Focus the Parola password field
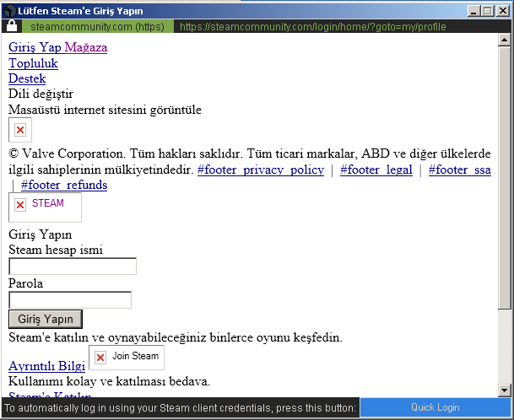 point(70,299)
